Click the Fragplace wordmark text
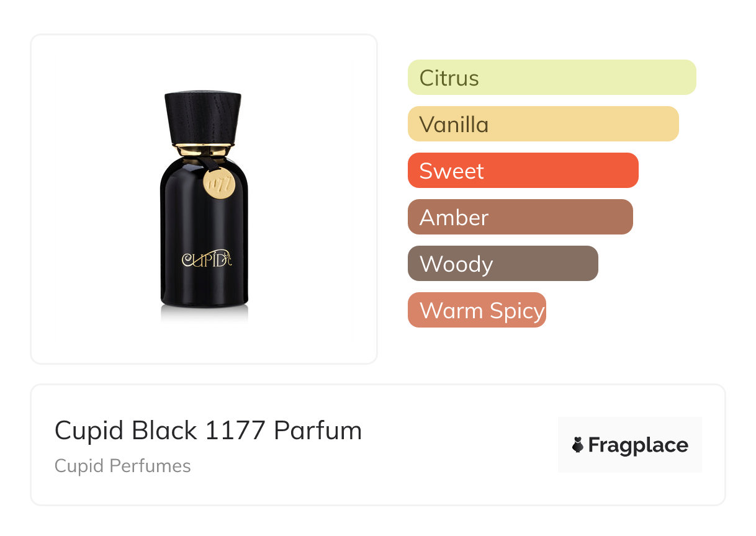The width and height of the screenshot is (756, 536). [638, 445]
